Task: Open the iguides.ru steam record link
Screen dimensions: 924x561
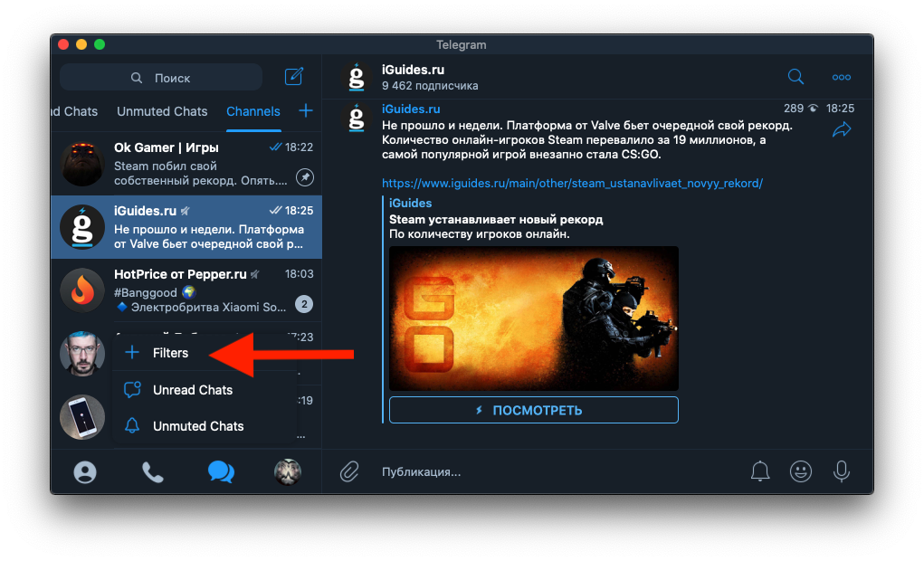Action: coord(572,184)
